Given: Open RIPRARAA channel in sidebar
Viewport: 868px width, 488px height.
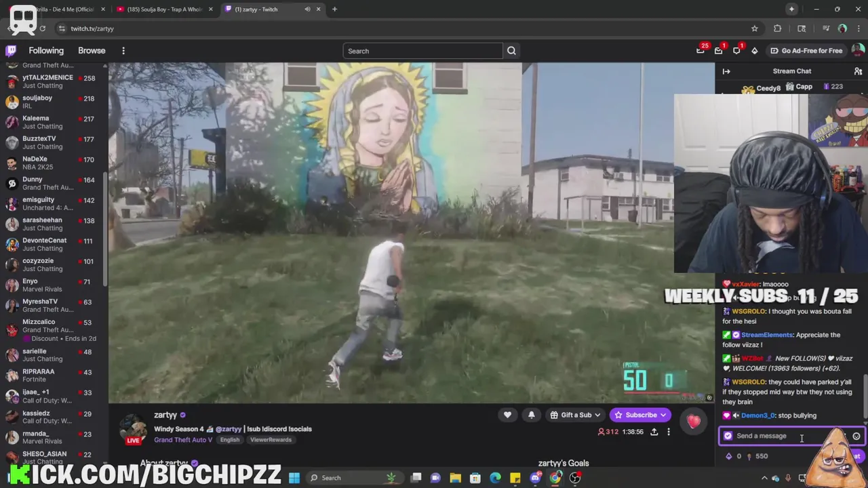Looking at the screenshot, I should tap(53, 375).
